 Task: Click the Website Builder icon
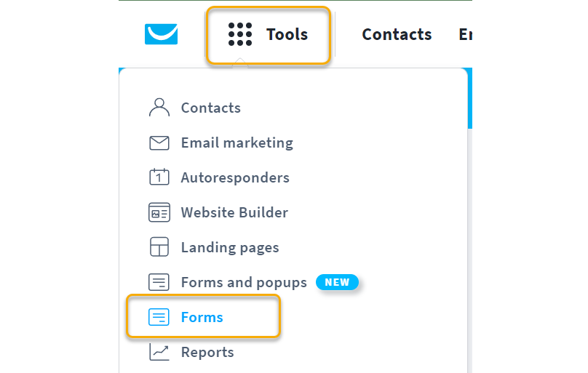(159, 212)
